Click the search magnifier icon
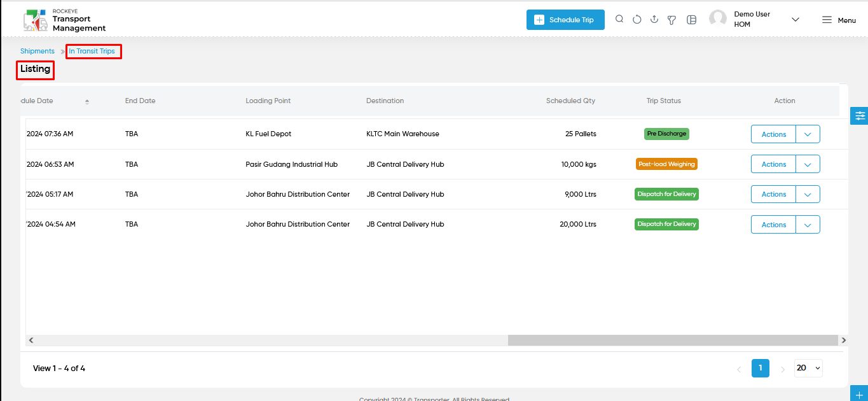 tap(619, 19)
